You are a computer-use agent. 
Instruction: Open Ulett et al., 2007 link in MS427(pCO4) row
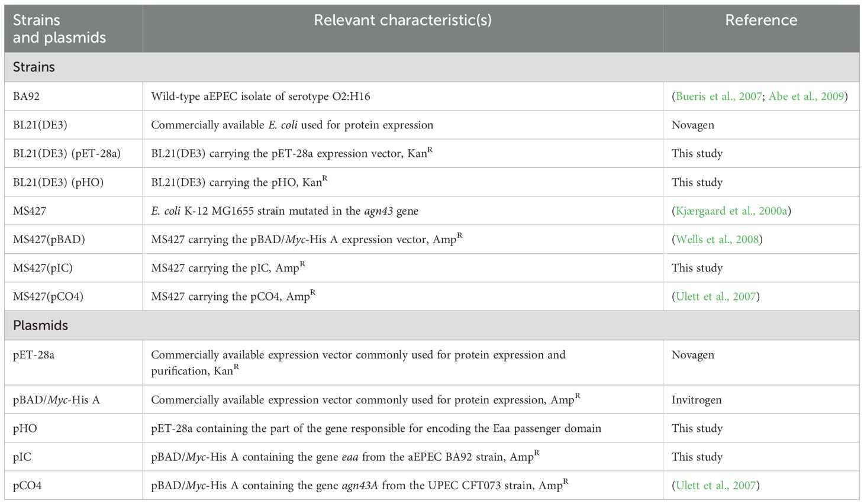[x=715, y=296]
